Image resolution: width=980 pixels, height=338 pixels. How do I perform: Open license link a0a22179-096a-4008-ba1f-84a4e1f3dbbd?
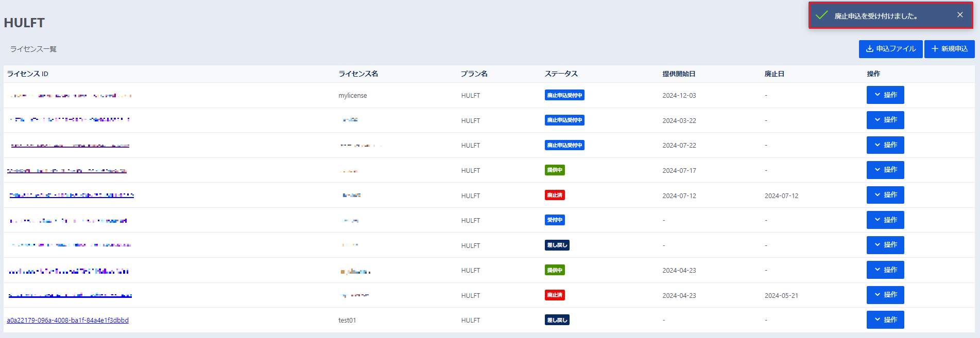[x=67, y=321]
